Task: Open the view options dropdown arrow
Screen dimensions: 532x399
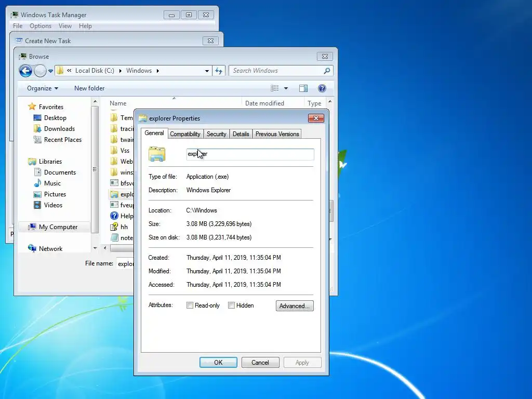Action: point(286,88)
